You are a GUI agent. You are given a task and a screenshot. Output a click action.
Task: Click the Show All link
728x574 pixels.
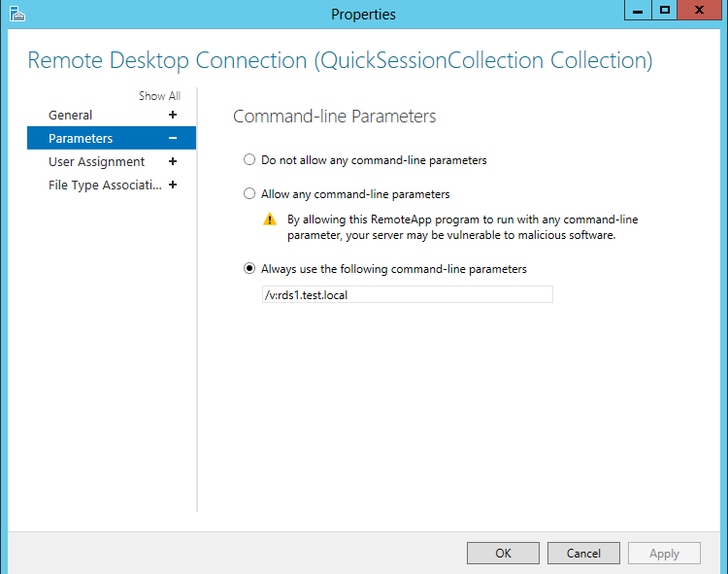[x=159, y=95]
